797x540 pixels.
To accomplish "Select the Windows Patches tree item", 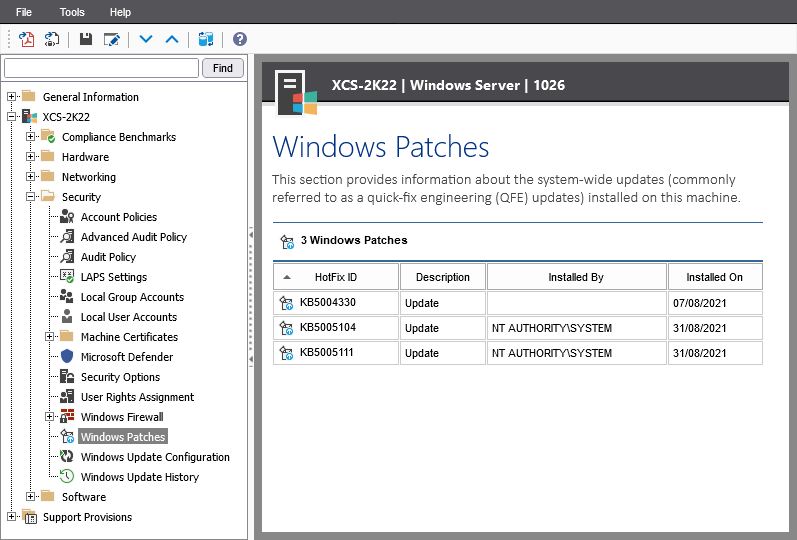I will 123,437.
